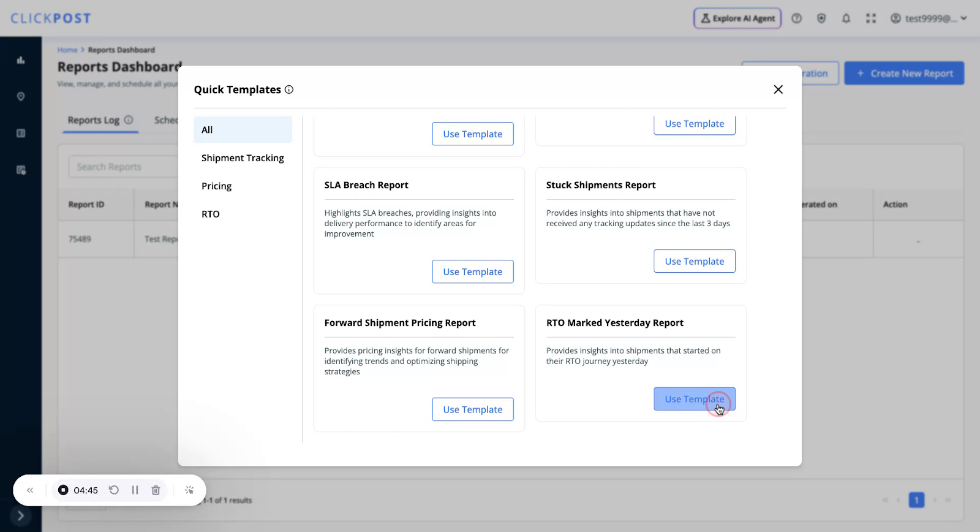This screenshot has width=980, height=532.
Task: Use the SLA Breach Report template
Action: point(473,272)
